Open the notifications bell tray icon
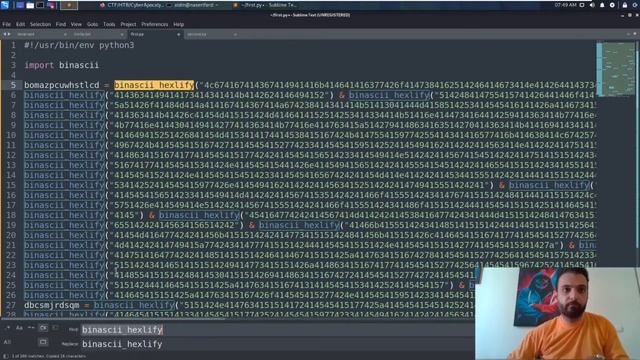640x360 pixels. pyautogui.click(x=602, y=5)
